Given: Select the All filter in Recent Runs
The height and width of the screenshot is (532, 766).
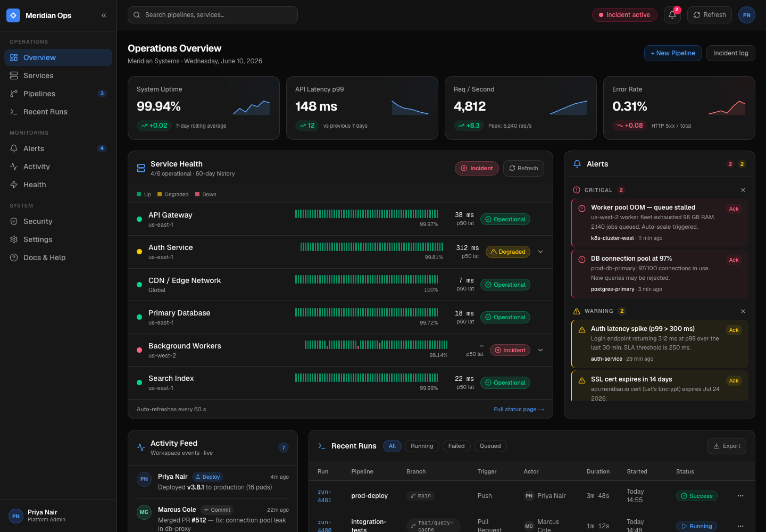Looking at the screenshot, I should click(392, 446).
